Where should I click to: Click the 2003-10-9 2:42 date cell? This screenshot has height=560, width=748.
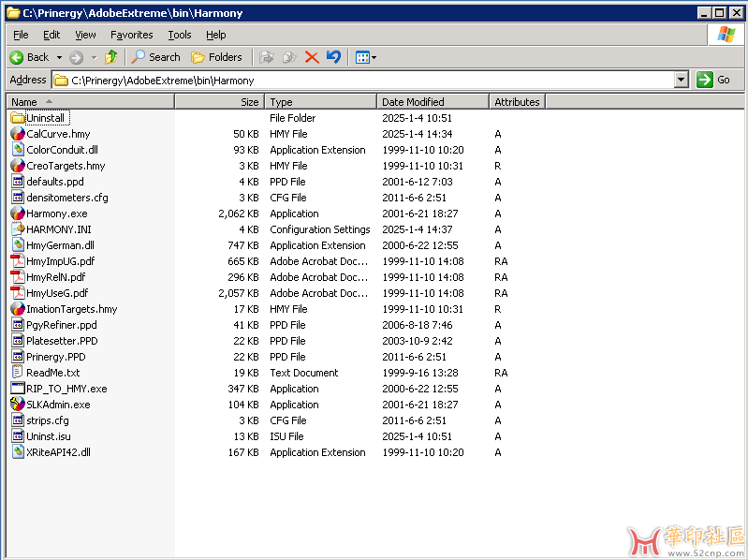coord(418,341)
